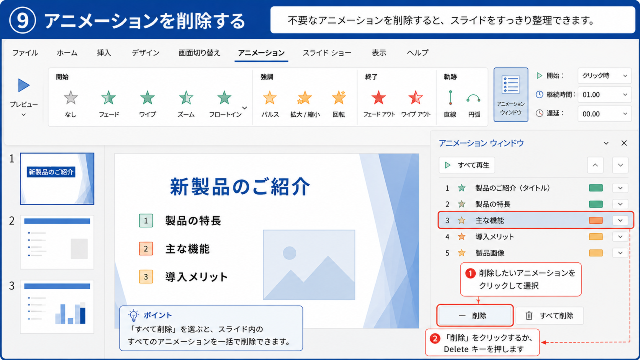
Task: Apply the パルス emphasis effect
Action: pos(270,98)
